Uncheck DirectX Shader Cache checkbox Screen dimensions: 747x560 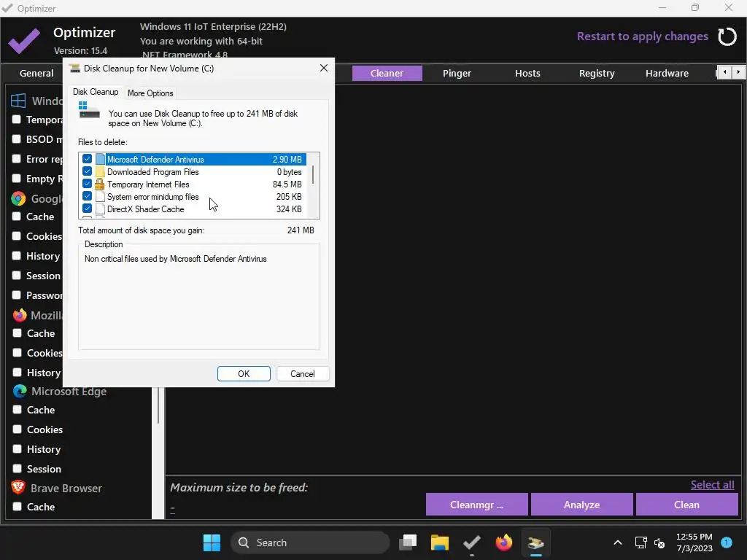click(88, 209)
